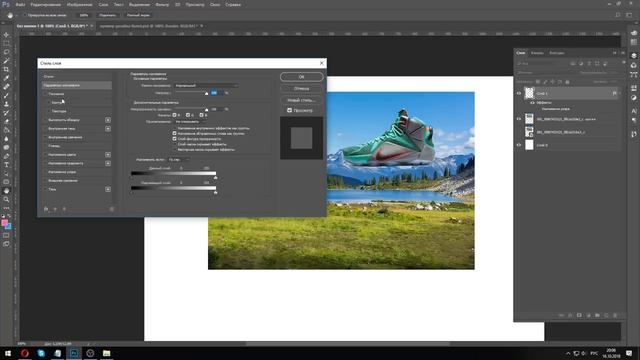Open the Редактирование menu
This screenshot has width=640, height=360.
pyautogui.click(x=46, y=4)
